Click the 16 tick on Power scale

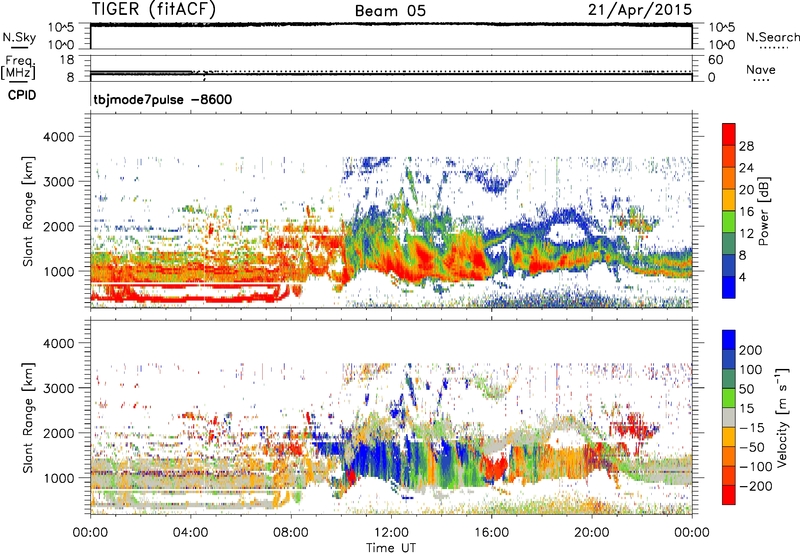point(746,212)
